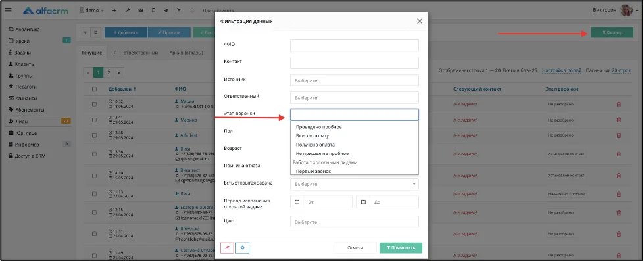This screenshot has height=261, width=644.
Task: Click the mobile phone icon in top bar
Action: (153, 11)
